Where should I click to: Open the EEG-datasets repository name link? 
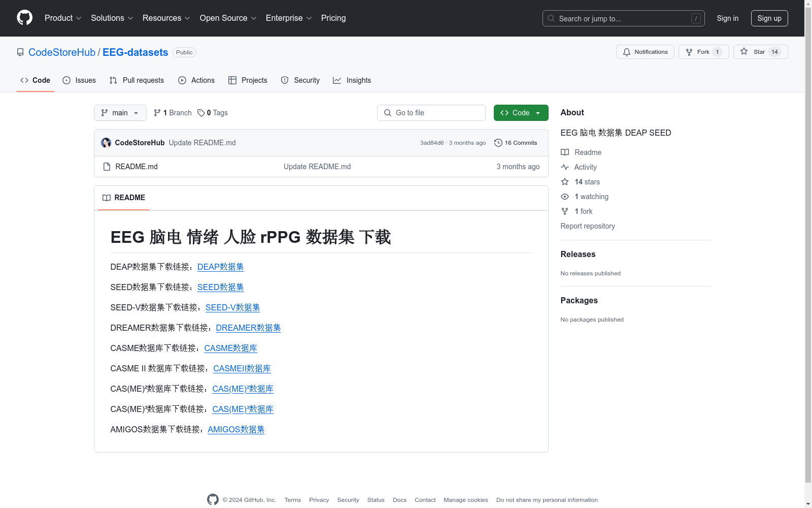point(136,52)
